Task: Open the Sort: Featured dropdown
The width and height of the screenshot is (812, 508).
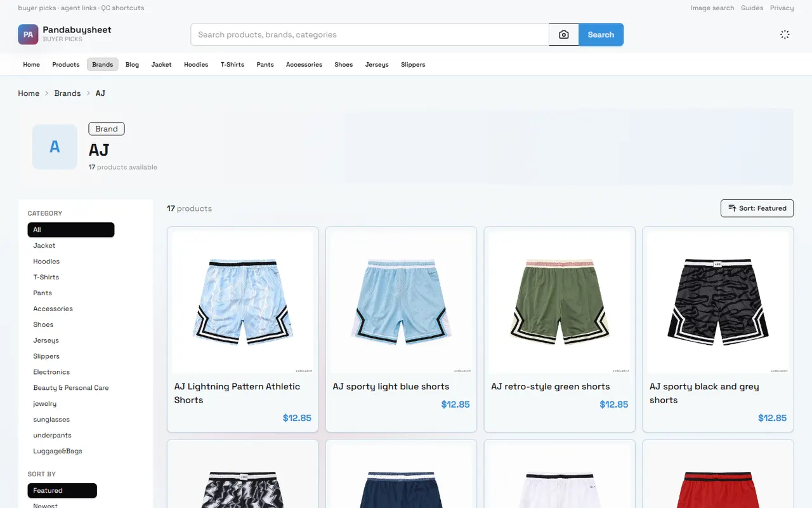Action: point(757,208)
